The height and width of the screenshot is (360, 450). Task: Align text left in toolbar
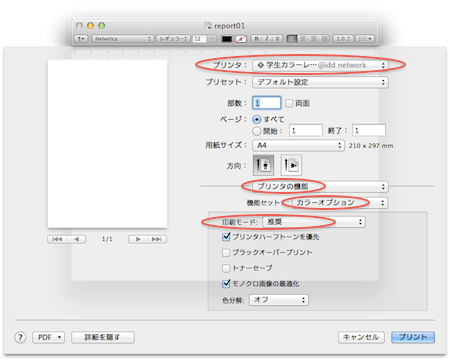click(x=292, y=39)
